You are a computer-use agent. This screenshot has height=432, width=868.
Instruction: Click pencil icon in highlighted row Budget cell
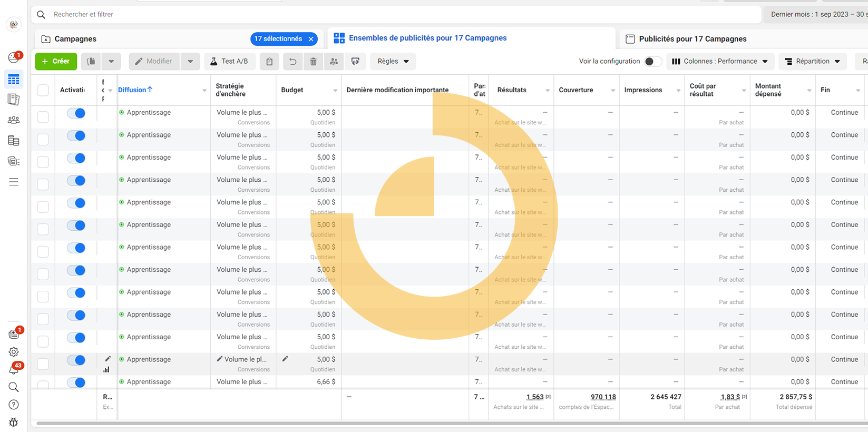coord(285,359)
